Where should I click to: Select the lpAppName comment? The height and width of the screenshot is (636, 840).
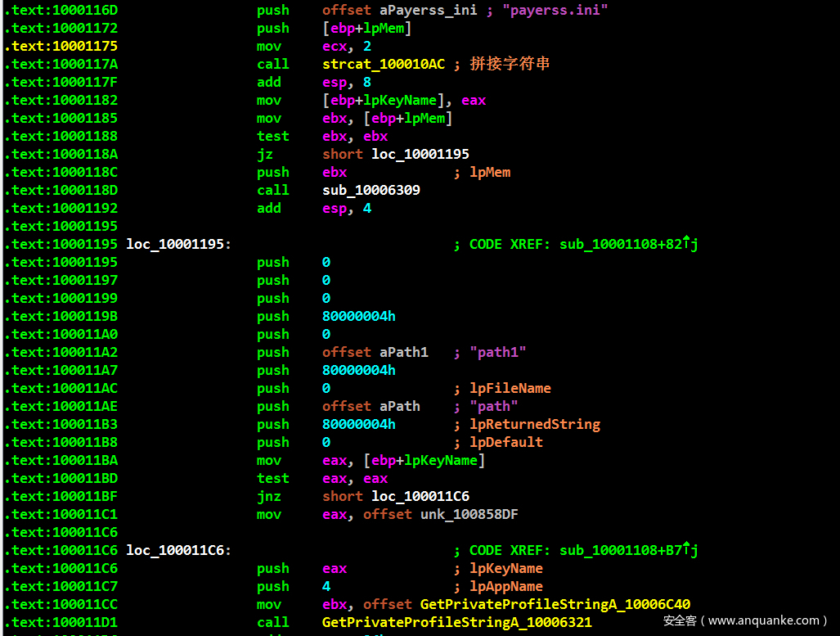[506, 586]
